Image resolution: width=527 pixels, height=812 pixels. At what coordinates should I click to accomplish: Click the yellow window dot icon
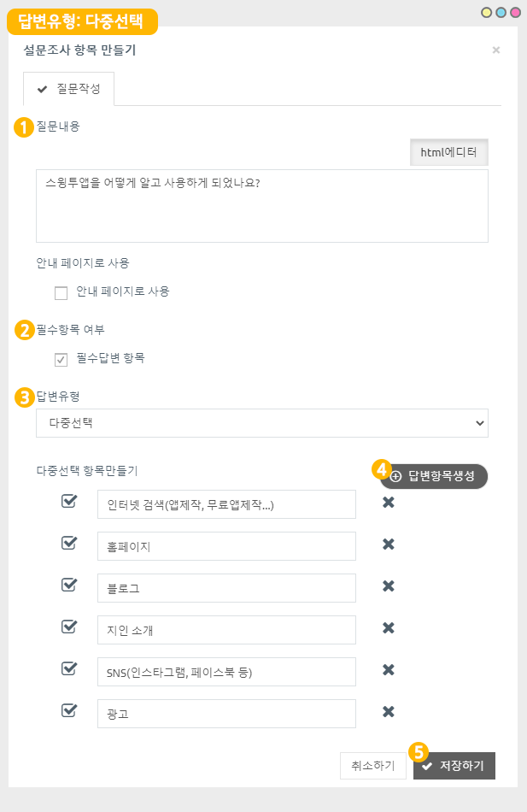pos(487,13)
